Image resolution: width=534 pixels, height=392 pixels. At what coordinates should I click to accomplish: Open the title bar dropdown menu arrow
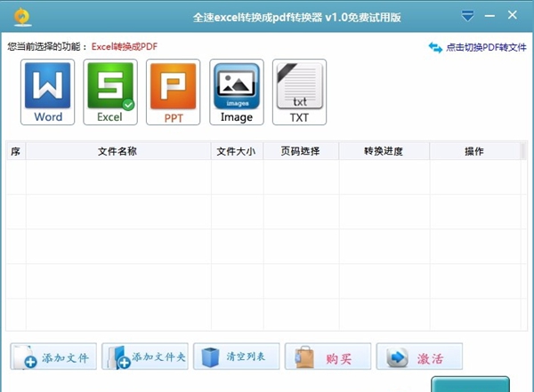(x=467, y=16)
